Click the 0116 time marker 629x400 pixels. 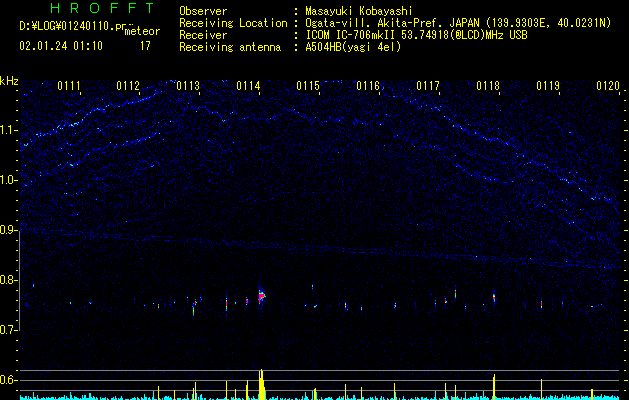click(368, 86)
